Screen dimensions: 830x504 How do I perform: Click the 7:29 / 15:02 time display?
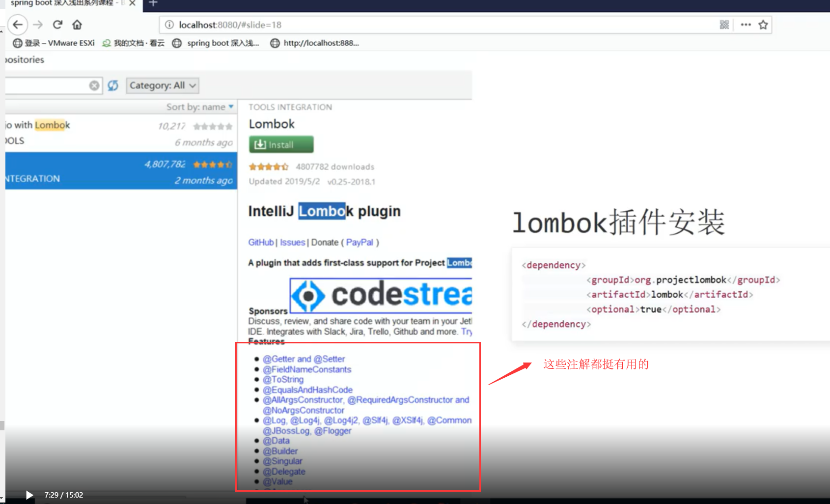pos(64,495)
